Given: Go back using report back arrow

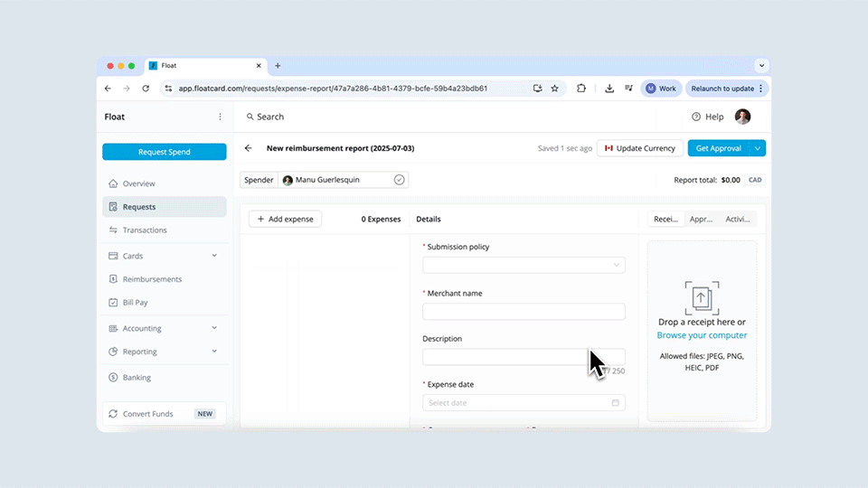Looking at the screenshot, I should point(248,148).
